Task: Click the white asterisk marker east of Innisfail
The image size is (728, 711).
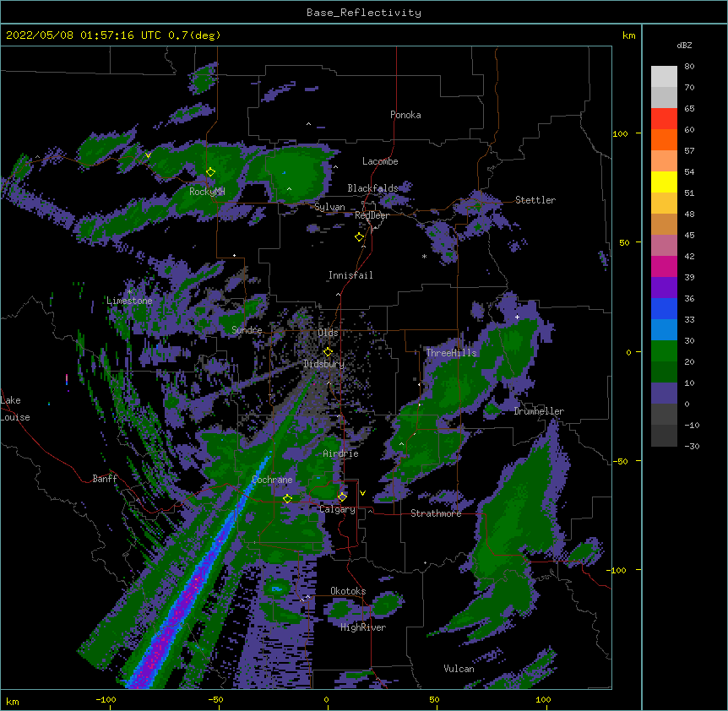Action: click(424, 256)
